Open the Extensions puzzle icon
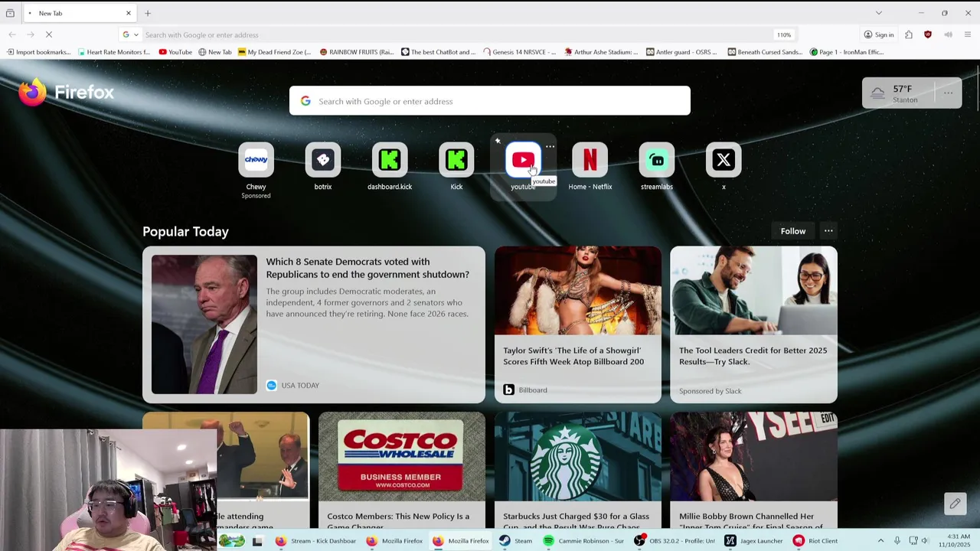980x551 pixels. pos(909,34)
